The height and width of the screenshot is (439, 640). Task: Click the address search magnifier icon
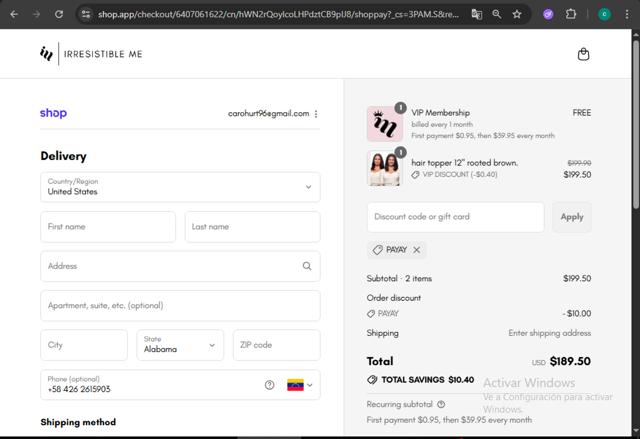click(307, 266)
